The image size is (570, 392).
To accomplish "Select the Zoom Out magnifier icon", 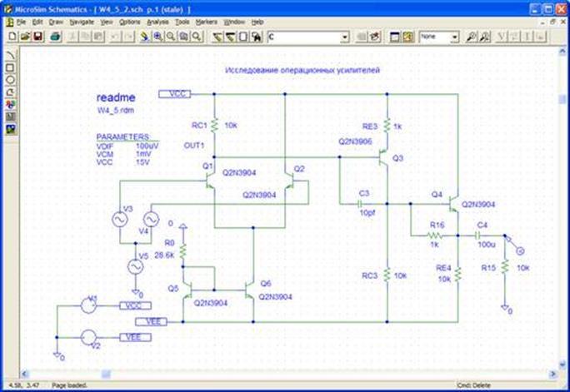I will click(x=171, y=37).
